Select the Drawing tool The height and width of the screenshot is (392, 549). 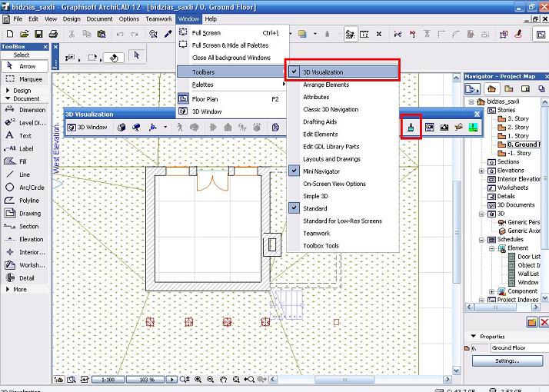[25, 213]
